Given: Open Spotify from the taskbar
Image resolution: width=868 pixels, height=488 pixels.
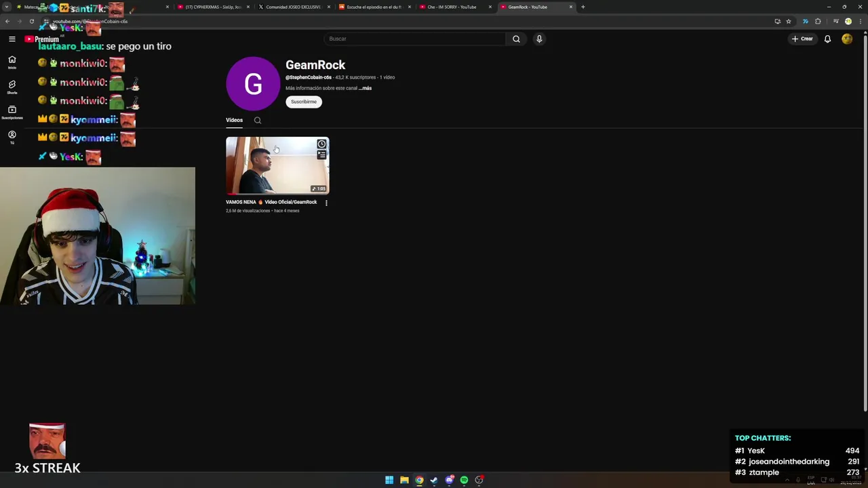Looking at the screenshot, I should coord(464,480).
